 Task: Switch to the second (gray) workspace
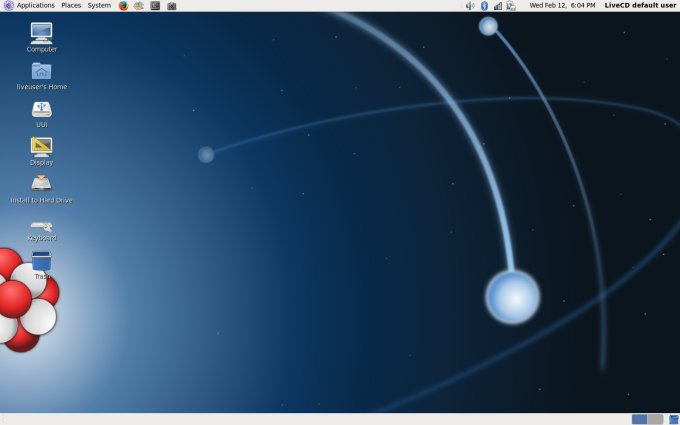tap(655, 419)
